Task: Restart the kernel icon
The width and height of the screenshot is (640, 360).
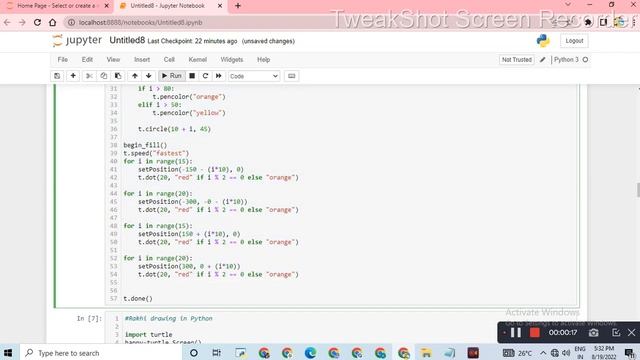Action: coord(205,76)
